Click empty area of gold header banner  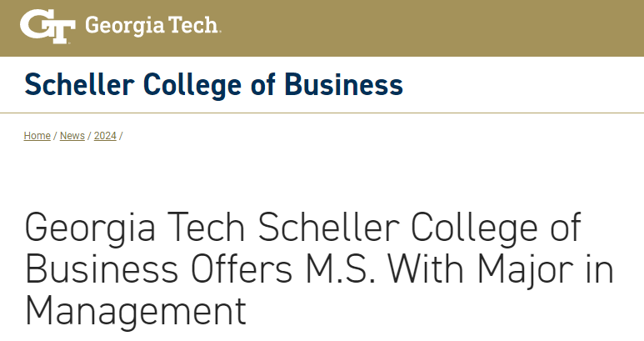point(432,28)
